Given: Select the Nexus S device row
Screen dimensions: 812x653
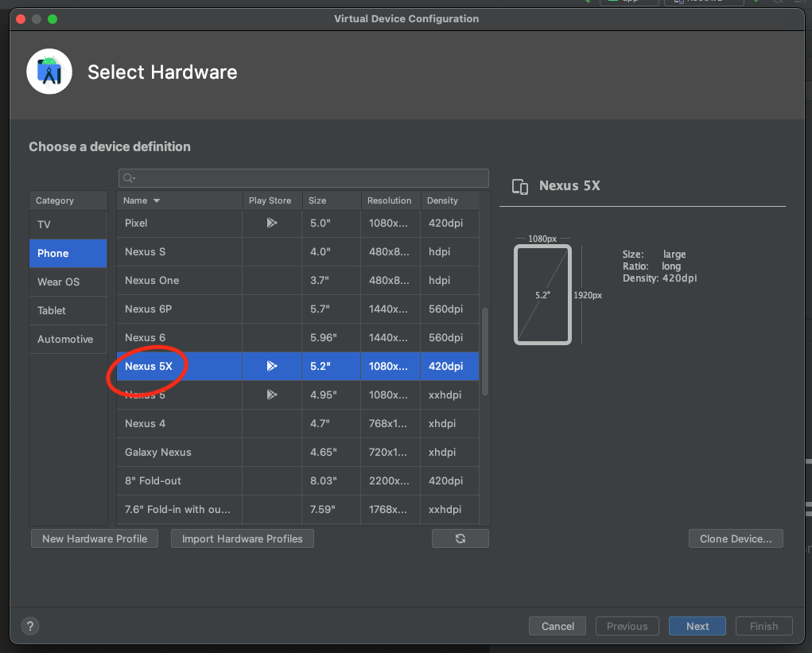Looking at the screenshot, I should pyautogui.click(x=297, y=251).
